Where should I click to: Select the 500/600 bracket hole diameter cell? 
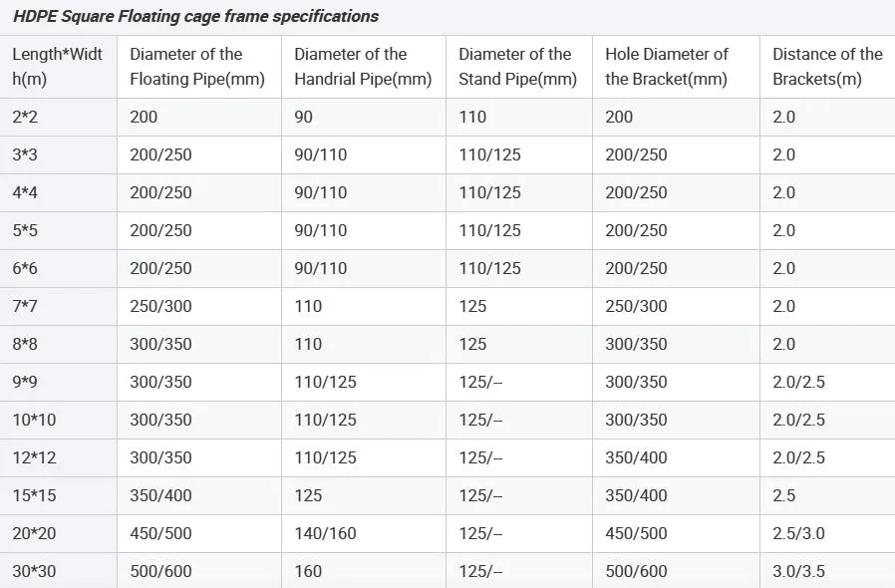[636, 572]
